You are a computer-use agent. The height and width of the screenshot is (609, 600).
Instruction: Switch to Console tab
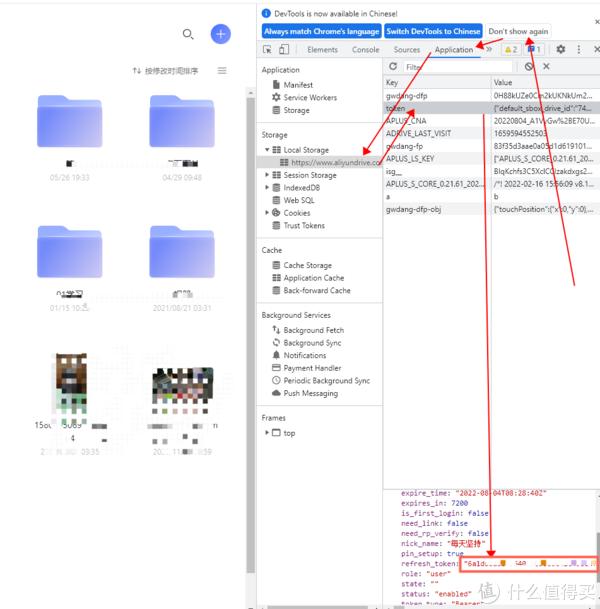pos(365,50)
